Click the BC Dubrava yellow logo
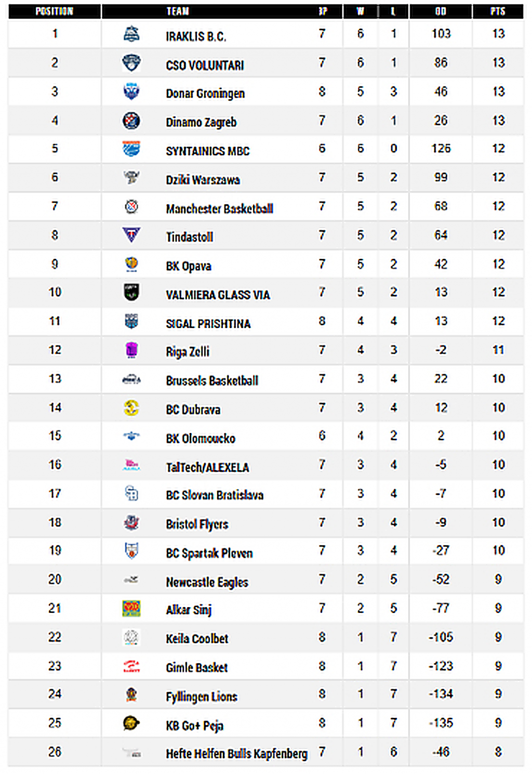This screenshot has width=532, height=774. [x=131, y=408]
